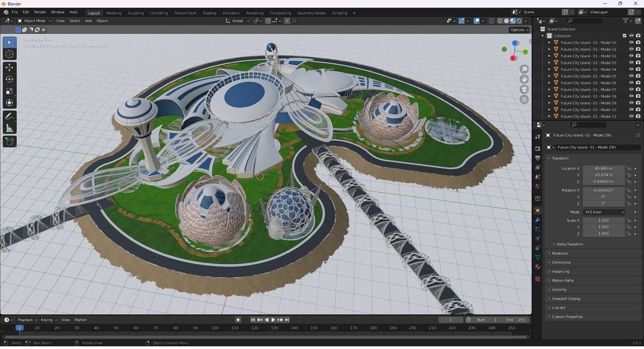Image resolution: width=644 pixels, height=349 pixels.
Task: Click the zoom viewport magnifier icon
Action: pyautogui.click(x=524, y=69)
